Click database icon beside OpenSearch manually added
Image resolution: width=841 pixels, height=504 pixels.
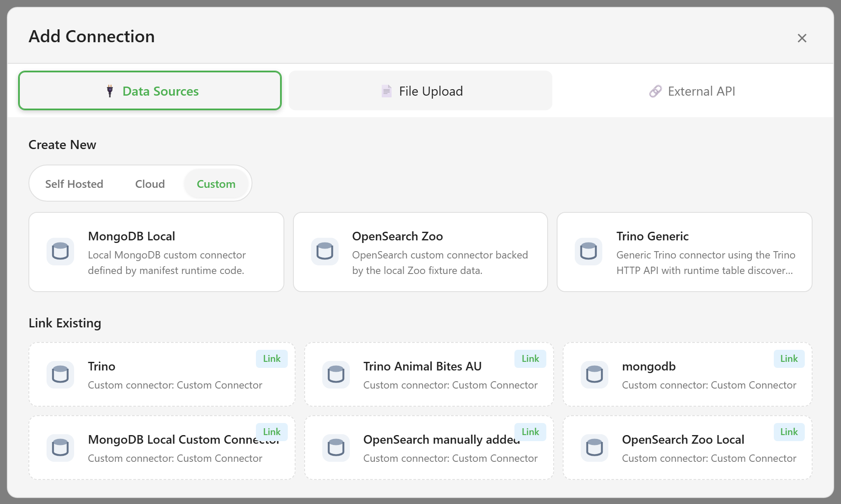click(336, 448)
